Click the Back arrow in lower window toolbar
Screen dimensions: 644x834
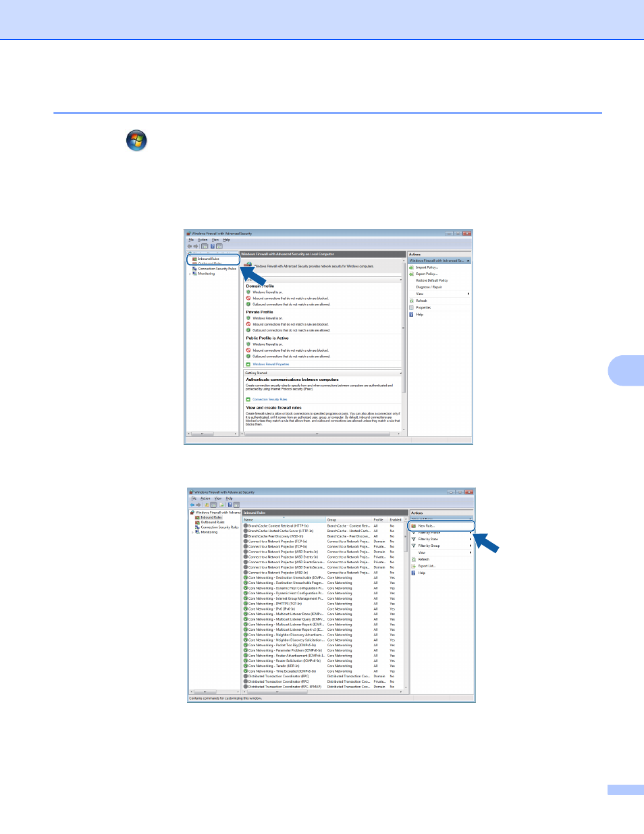tap(192, 504)
